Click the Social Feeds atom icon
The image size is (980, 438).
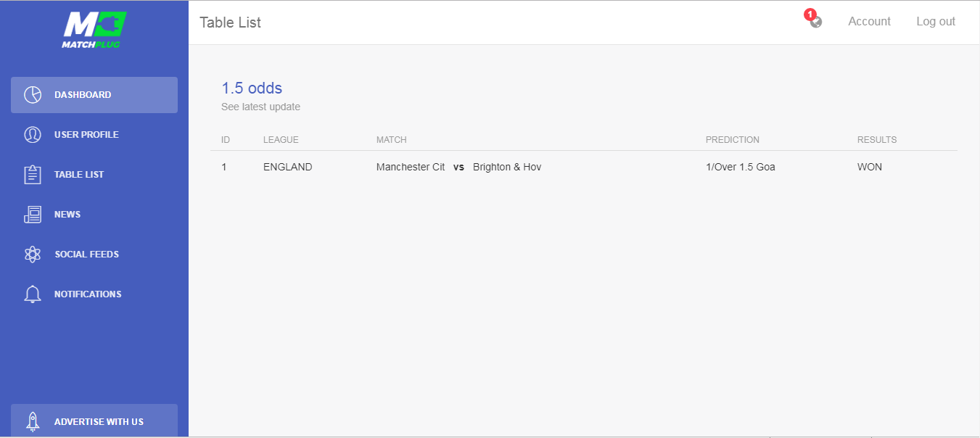click(x=33, y=255)
